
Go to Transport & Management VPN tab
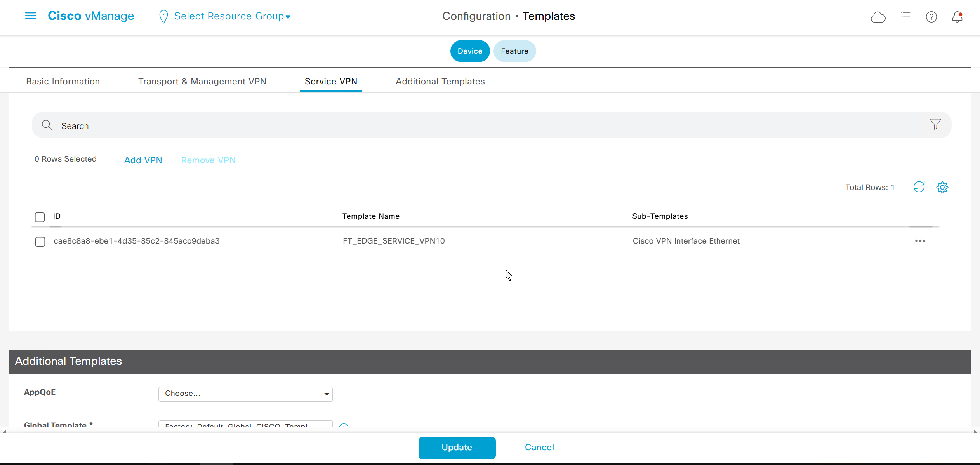point(202,82)
